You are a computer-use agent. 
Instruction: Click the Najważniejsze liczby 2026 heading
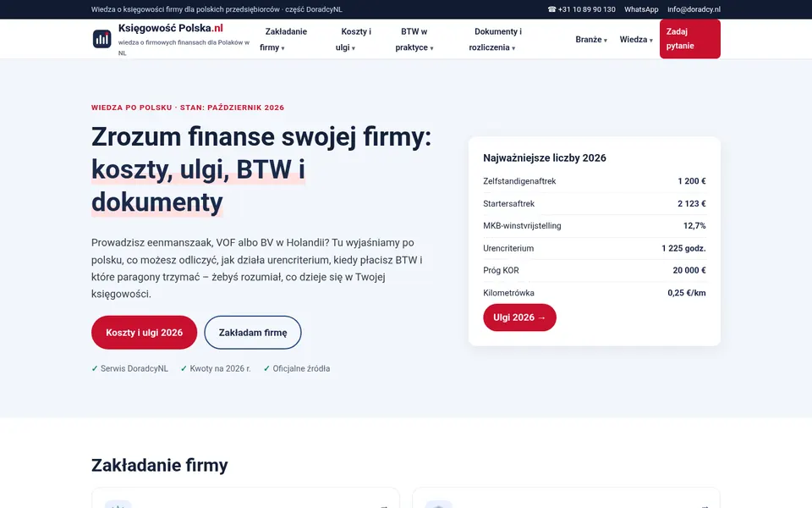(x=544, y=158)
